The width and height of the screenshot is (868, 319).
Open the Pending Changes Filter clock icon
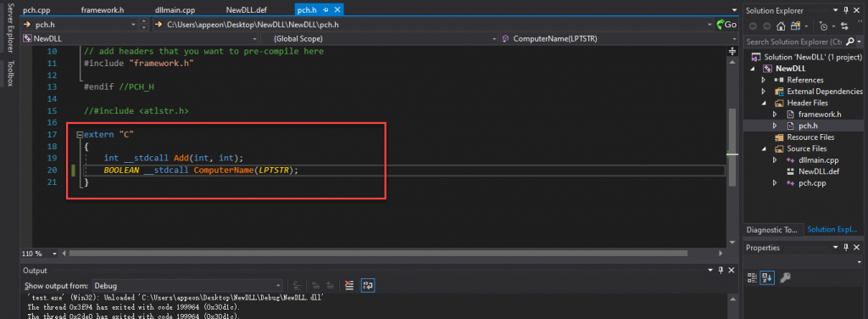click(824, 26)
